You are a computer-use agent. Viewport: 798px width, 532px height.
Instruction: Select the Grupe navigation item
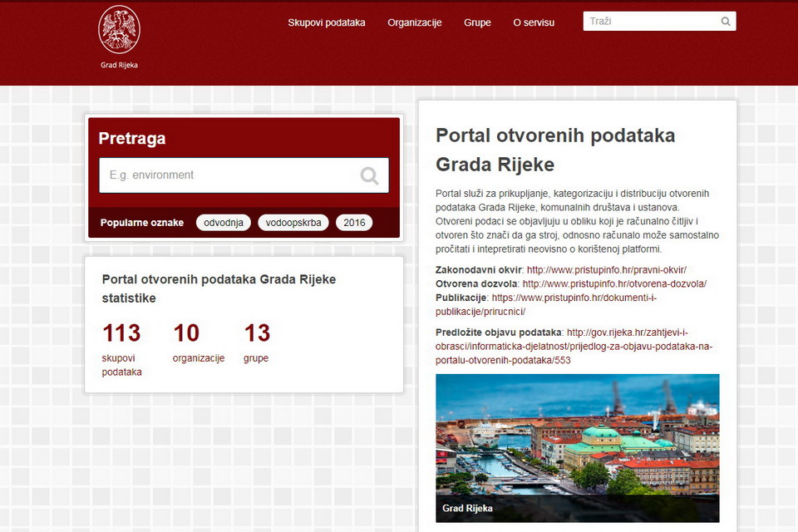pos(477,22)
